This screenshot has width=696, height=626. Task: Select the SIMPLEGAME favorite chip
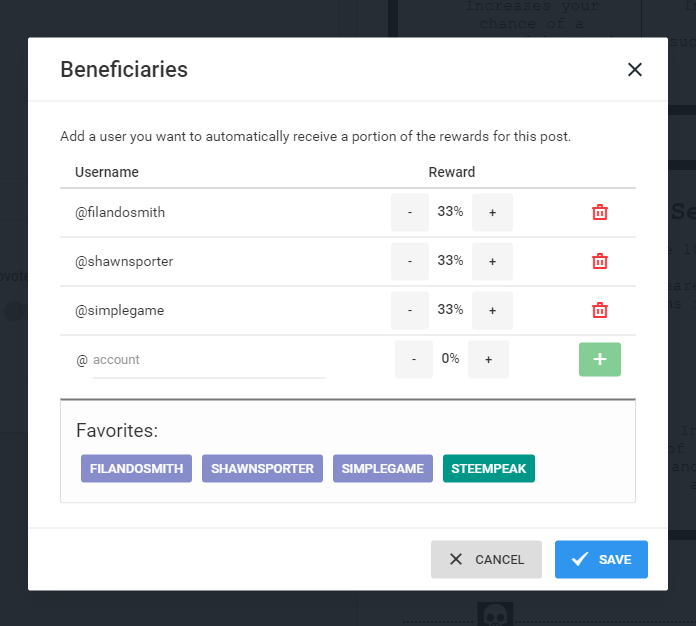[383, 468]
